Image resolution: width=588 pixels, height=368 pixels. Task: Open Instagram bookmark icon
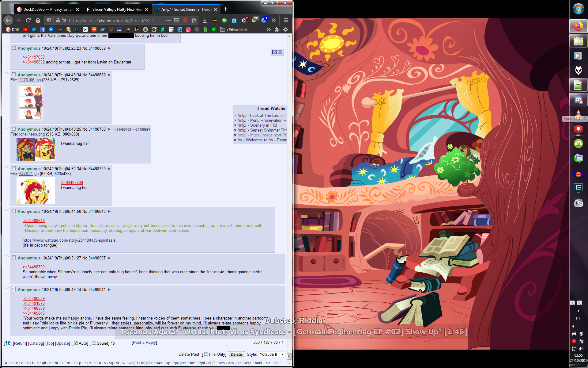click(188, 29)
